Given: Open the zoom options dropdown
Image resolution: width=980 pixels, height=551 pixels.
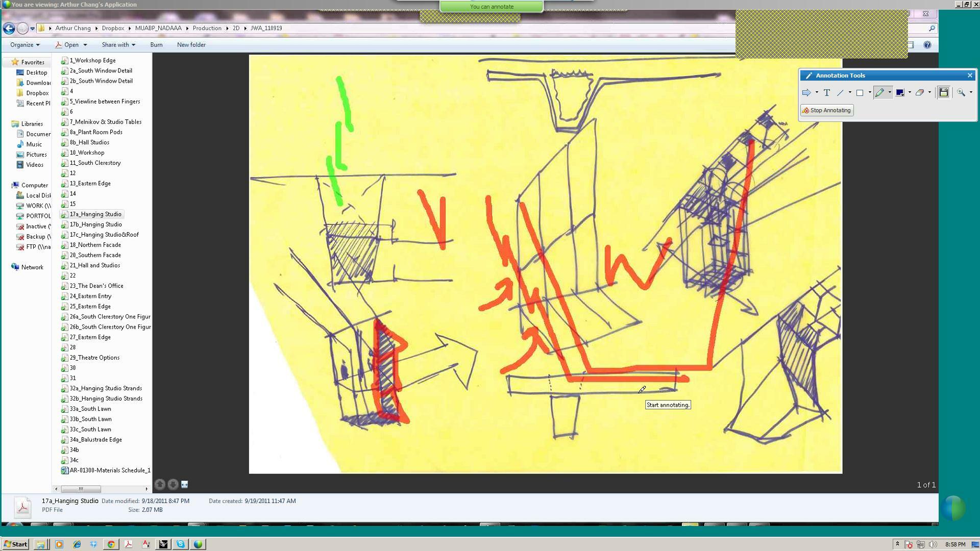Looking at the screenshot, I should [971, 92].
